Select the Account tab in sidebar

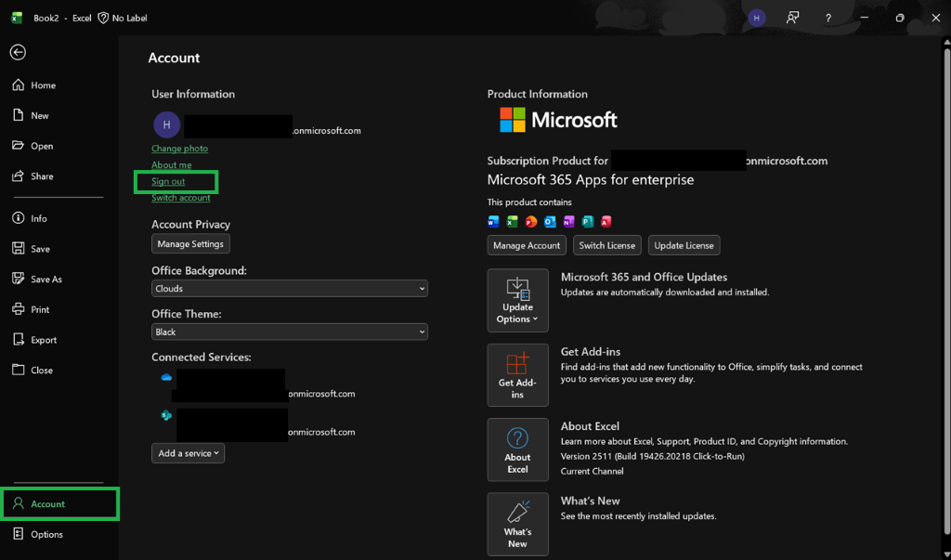(x=60, y=504)
